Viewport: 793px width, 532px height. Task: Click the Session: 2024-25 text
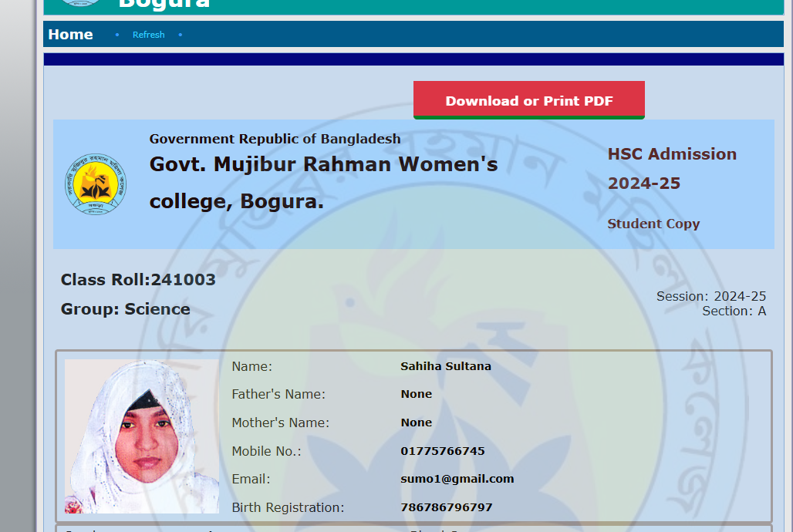(710, 296)
